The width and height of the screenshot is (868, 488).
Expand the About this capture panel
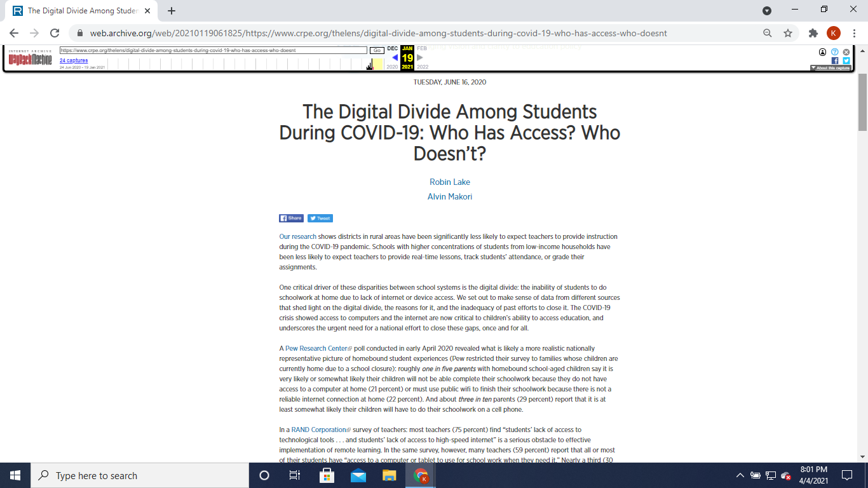point(830,68)
